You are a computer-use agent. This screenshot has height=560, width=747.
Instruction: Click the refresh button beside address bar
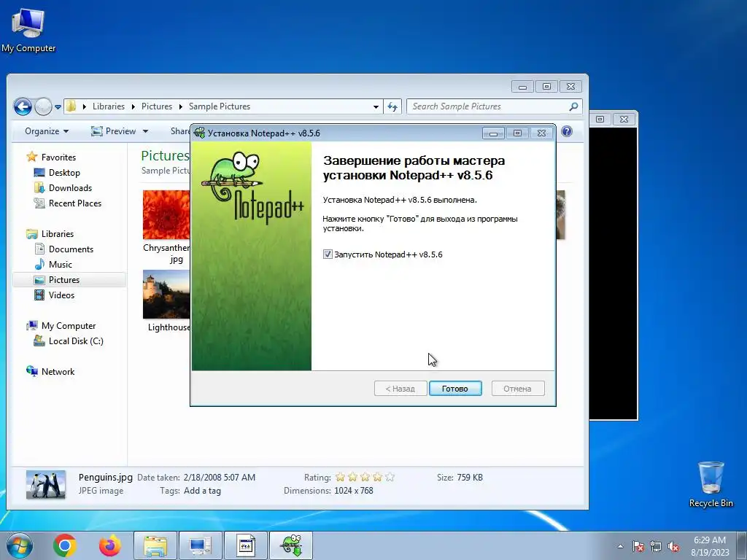[x=392, y=106]
